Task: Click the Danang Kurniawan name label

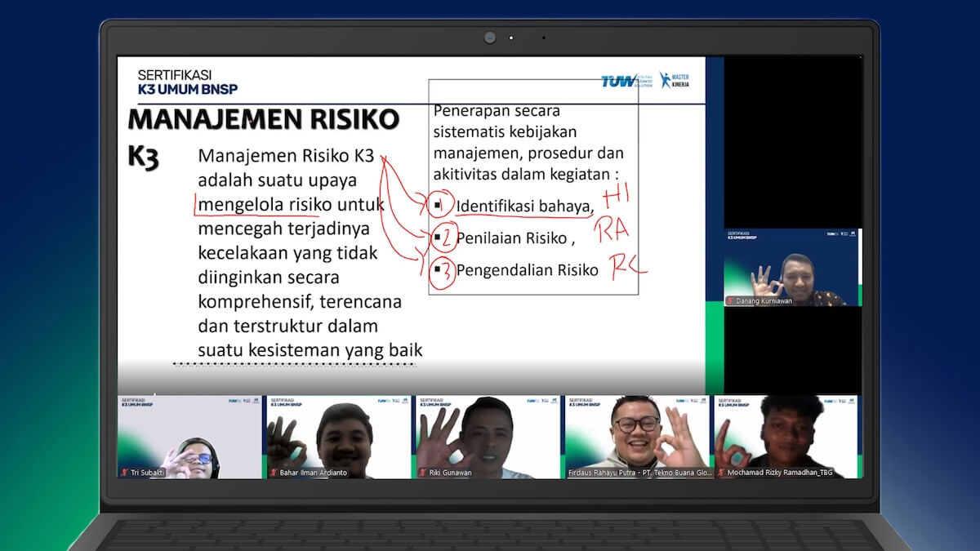Action: pyautogui.click(x=764, y=300)
